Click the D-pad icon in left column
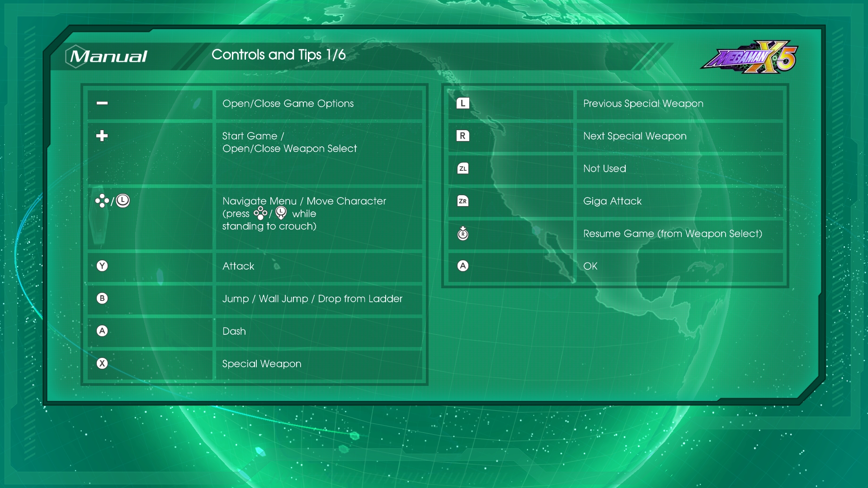 pyautogui.click(x=102, y=201)
